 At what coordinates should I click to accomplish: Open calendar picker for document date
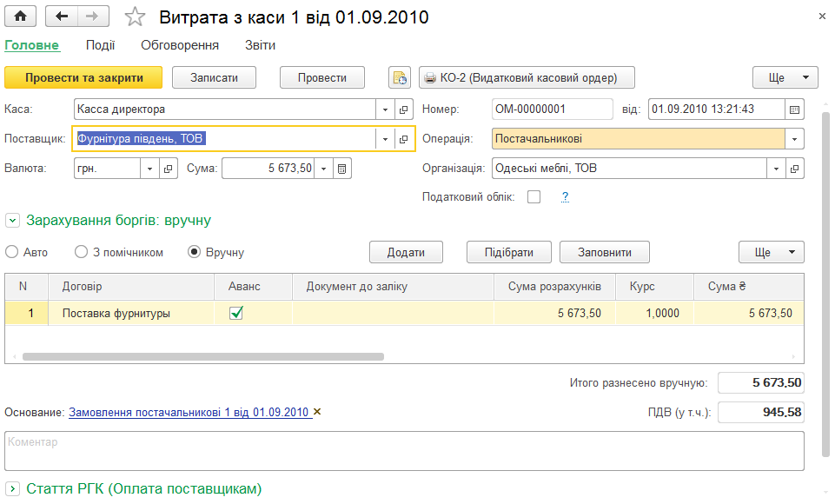pos(794,109)
